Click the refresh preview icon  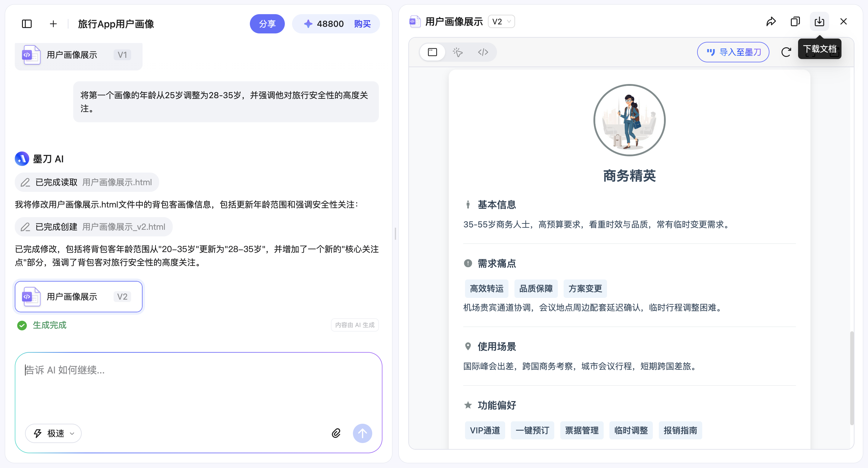point(786,52)
